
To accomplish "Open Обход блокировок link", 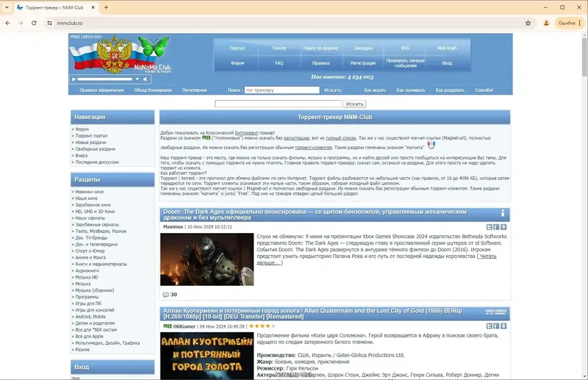I will [x=153, y=90].
